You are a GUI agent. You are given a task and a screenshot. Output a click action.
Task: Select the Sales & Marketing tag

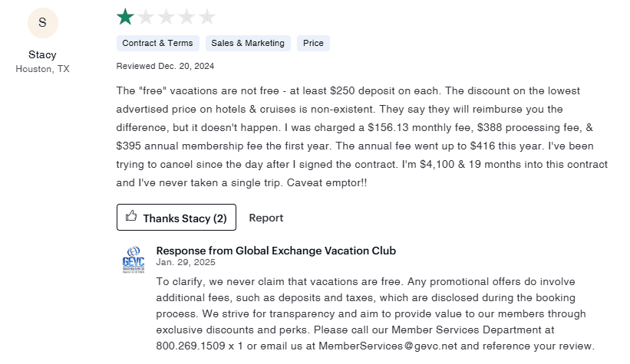point(248,43)
